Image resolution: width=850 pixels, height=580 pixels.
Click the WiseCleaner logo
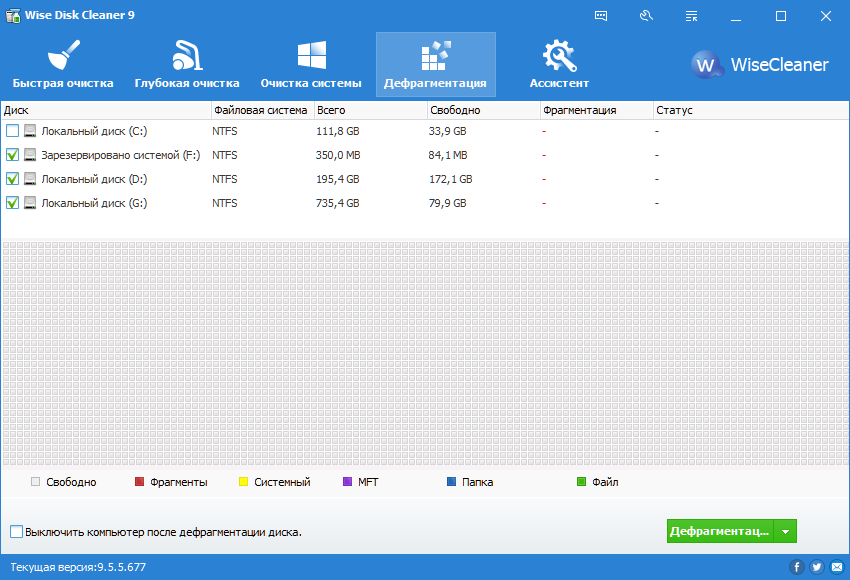point(759,65)
